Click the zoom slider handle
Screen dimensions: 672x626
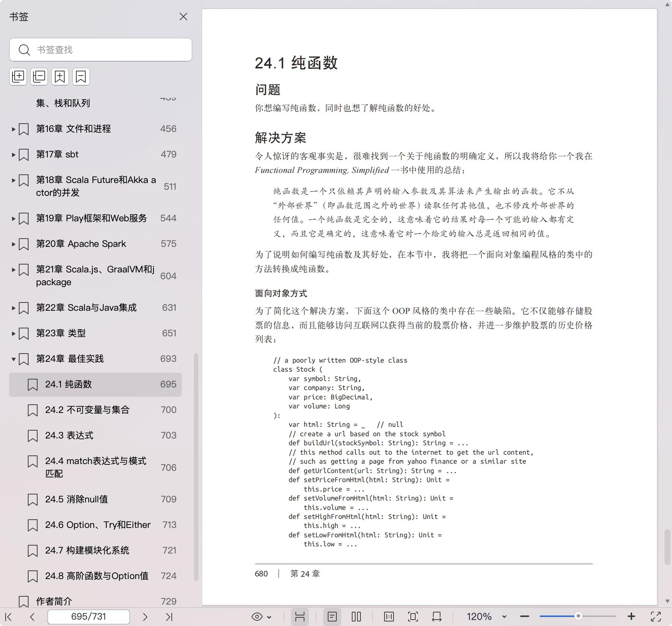578,616
